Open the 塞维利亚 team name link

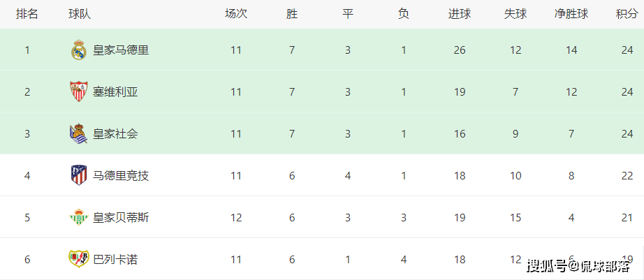click(115, 92)
